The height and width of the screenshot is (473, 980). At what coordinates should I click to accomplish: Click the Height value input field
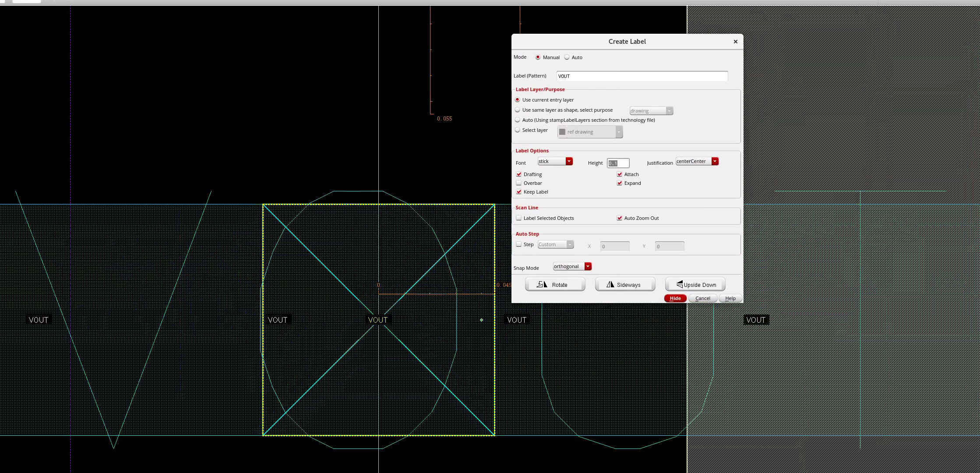(x=618, y=163)
